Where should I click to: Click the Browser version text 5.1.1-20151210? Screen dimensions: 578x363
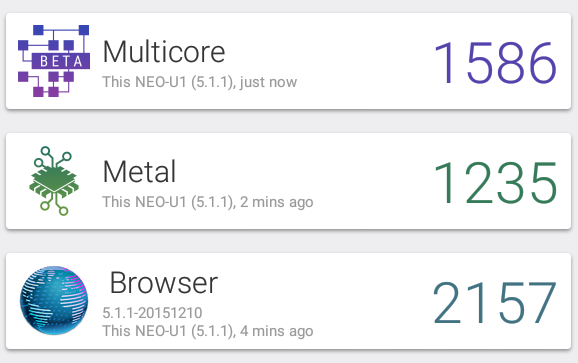[x=152, y=313]
